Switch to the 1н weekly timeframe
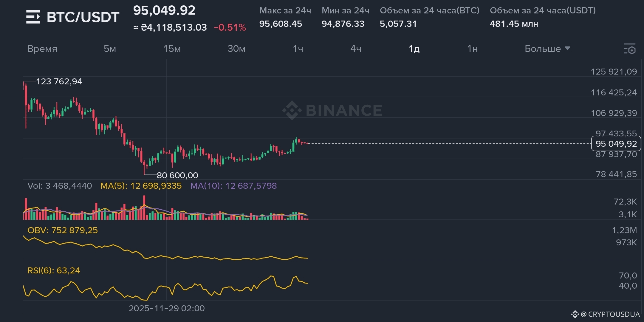The height and width of the screenshot is (322, 644). (472, 49)
